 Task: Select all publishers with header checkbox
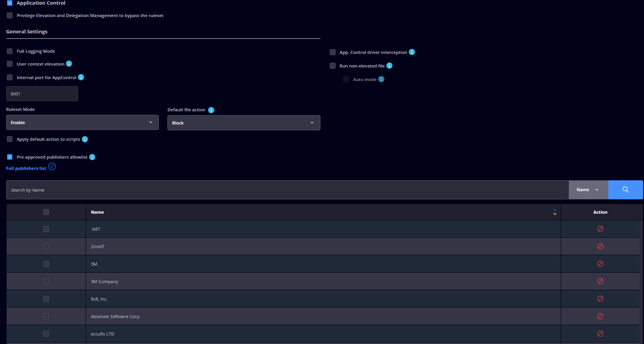coord(46,212)
